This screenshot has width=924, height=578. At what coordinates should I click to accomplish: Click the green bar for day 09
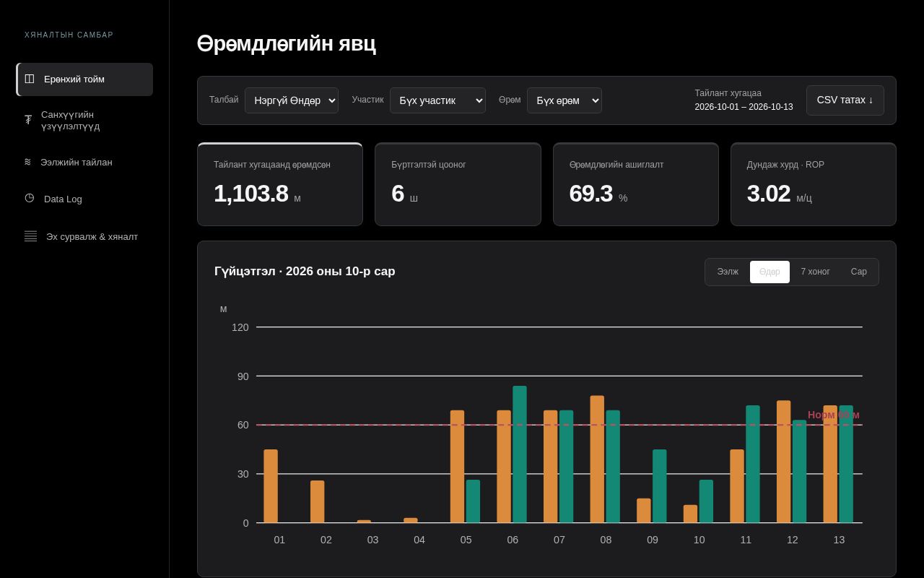coord(660,486)
